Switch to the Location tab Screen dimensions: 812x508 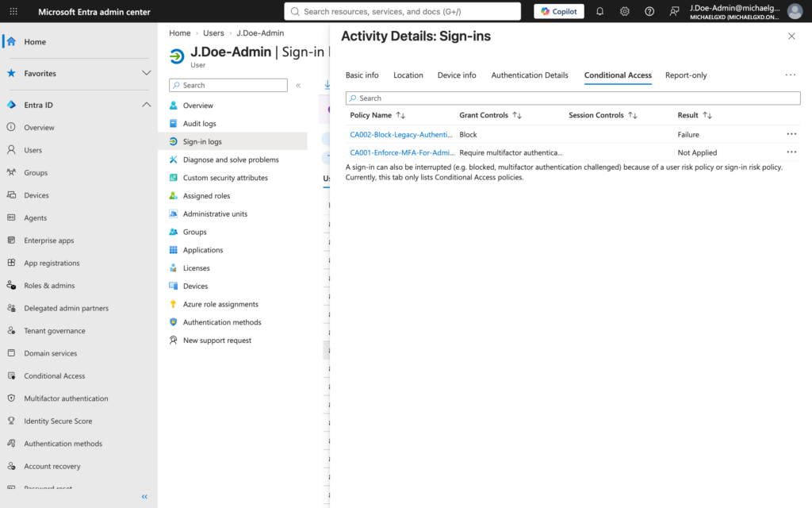pos(408,75)
